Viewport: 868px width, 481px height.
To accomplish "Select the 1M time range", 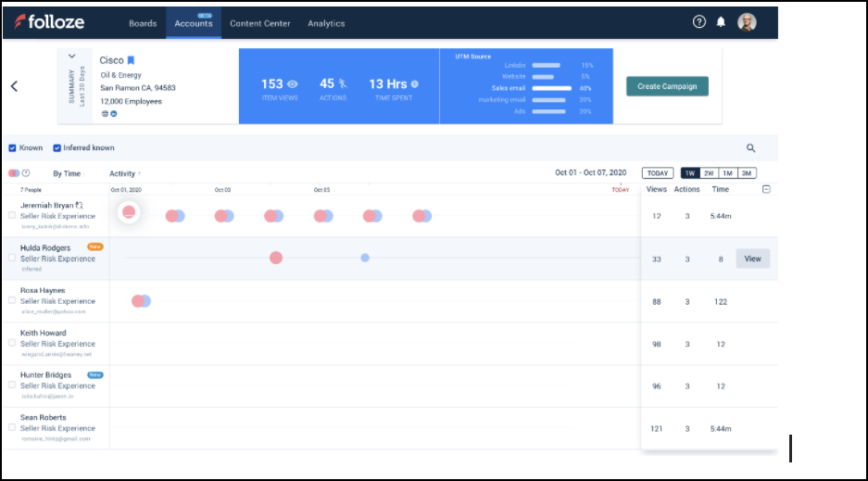I will pyautogui.click(x=727, y=173).
